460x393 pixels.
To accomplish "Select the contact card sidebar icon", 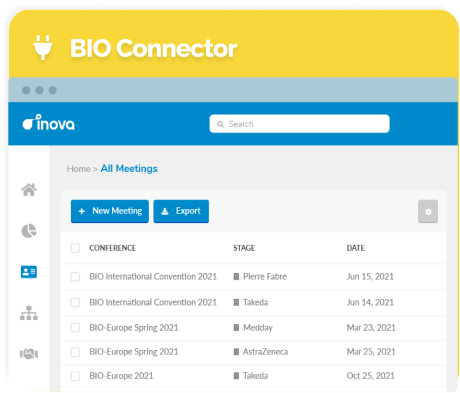I will [x=29, y=272].
